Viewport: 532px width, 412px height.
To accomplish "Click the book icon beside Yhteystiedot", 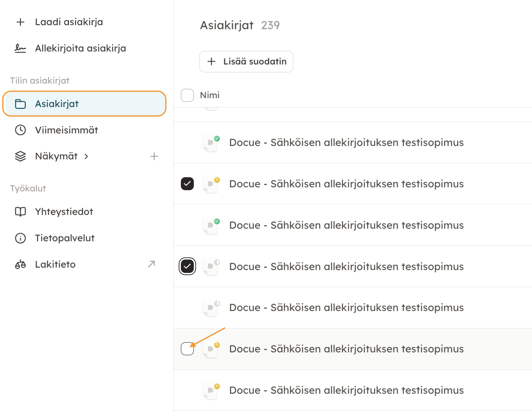I will 20,212.
